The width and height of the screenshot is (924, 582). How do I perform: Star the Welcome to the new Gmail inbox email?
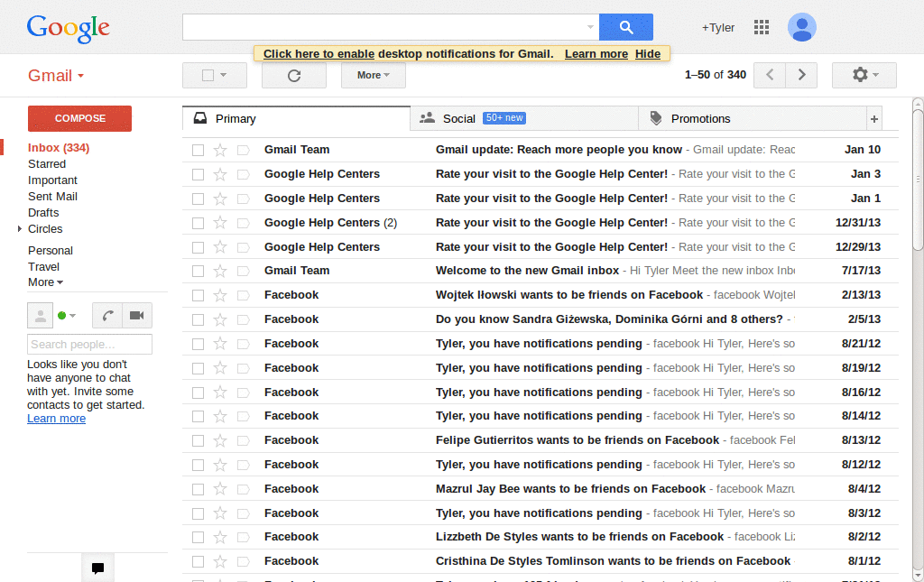point(220,271)
